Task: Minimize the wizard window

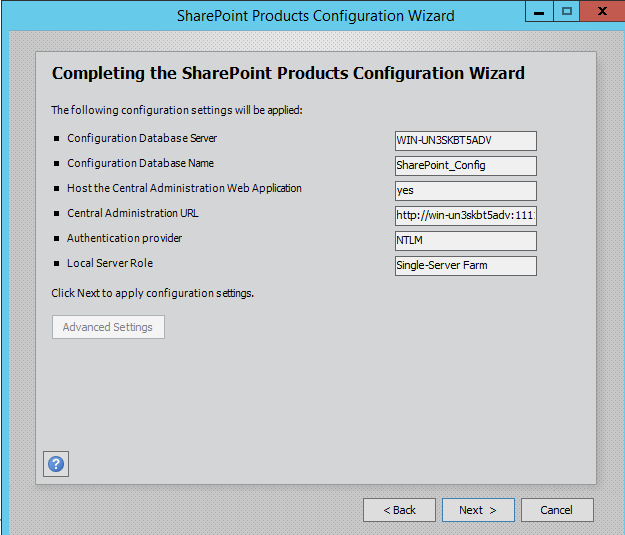Action: pyautogui.click(x=539, y=11)
